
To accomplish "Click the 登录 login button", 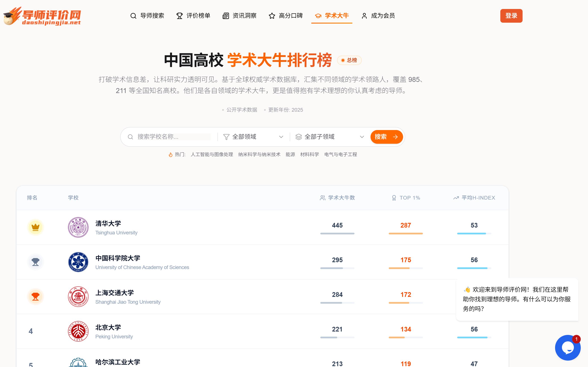I will click(511, 16).
